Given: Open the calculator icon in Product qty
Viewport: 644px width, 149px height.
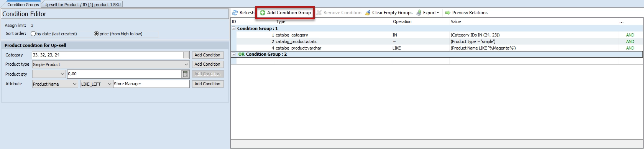Looking at the screenshot, I should click(186, 74).
